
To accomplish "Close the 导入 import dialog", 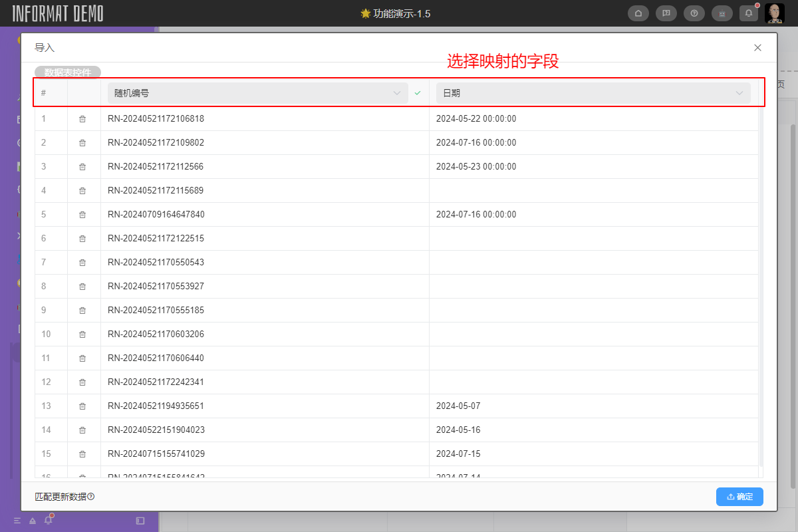I will (757, 48).
